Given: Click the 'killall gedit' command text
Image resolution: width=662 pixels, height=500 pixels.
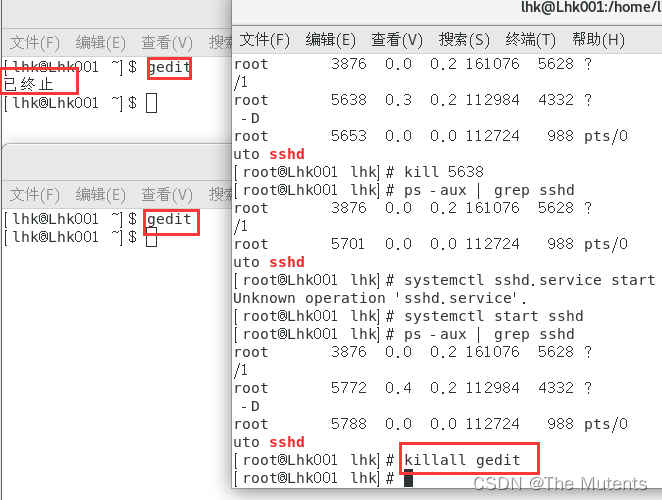Looking at the screenshot, I should point(462,460).
